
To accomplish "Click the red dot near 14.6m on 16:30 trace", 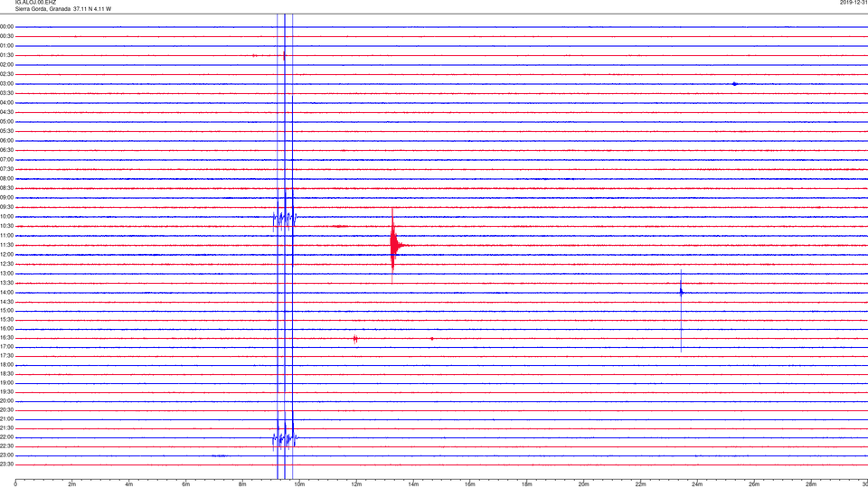I will tap(432, 338).
